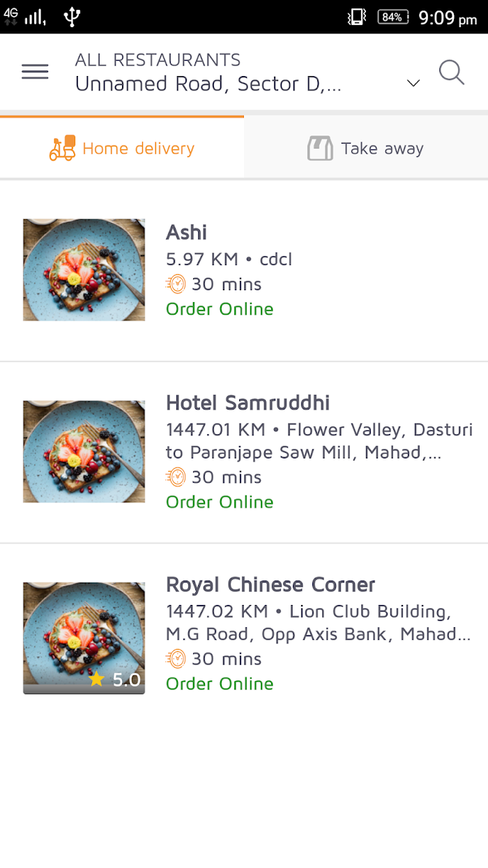Tap the timer icon beside Ashi's 30 mins

click(176, 284)
